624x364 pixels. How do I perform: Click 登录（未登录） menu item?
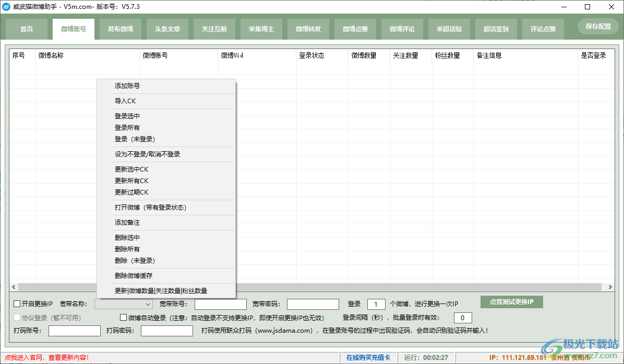coord(166,139)
